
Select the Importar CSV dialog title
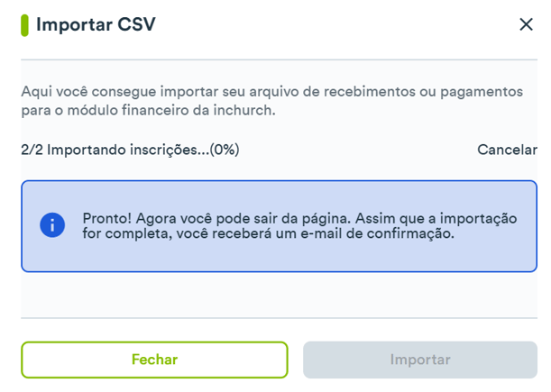pyautogui.click(x=96, y=24)
